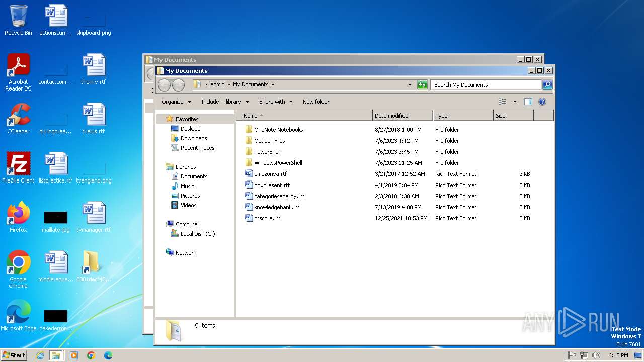Click Favorites in the navigation pane

pyautogui.click(x=187, y=119)
